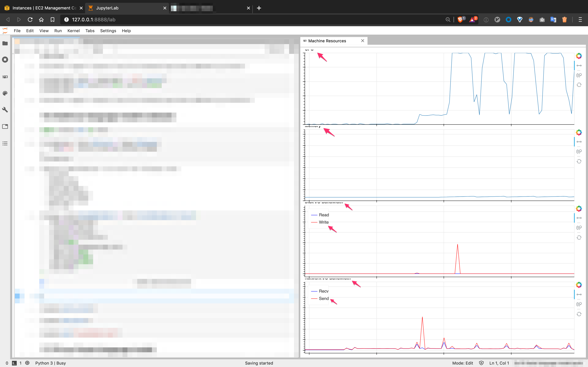
Task: Click the browser address bar URL
Action: (94, 20)
